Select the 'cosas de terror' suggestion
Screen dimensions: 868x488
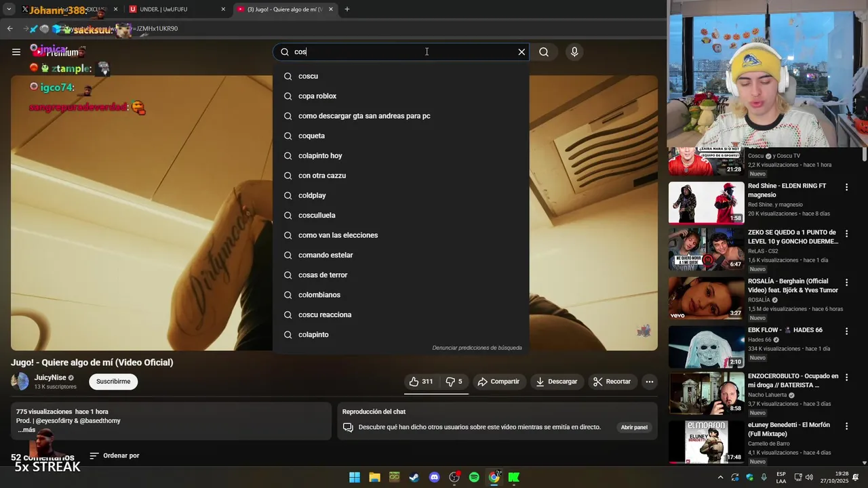click(401, 274)
